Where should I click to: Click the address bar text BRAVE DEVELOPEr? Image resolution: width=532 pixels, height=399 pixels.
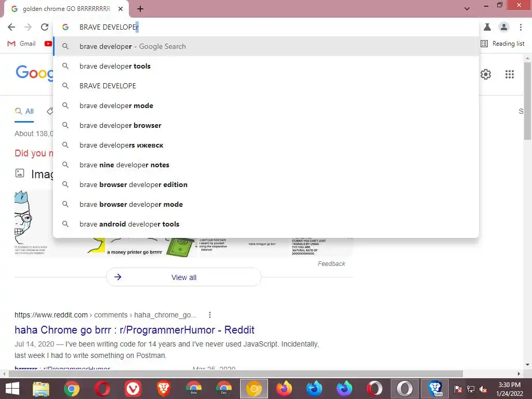109,27
